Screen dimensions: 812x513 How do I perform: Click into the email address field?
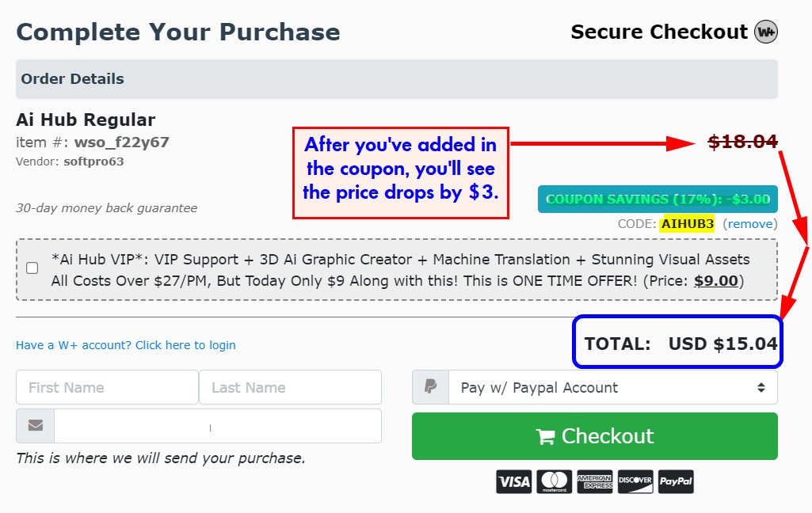pos(217,425)
